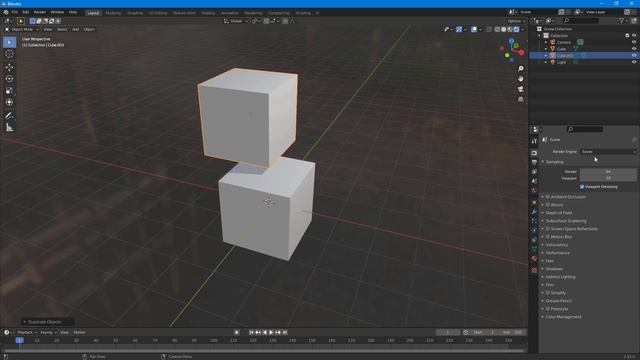Adjust the Viewport samples field
This screenshot has width=640, height=360.
pos(608,178)
